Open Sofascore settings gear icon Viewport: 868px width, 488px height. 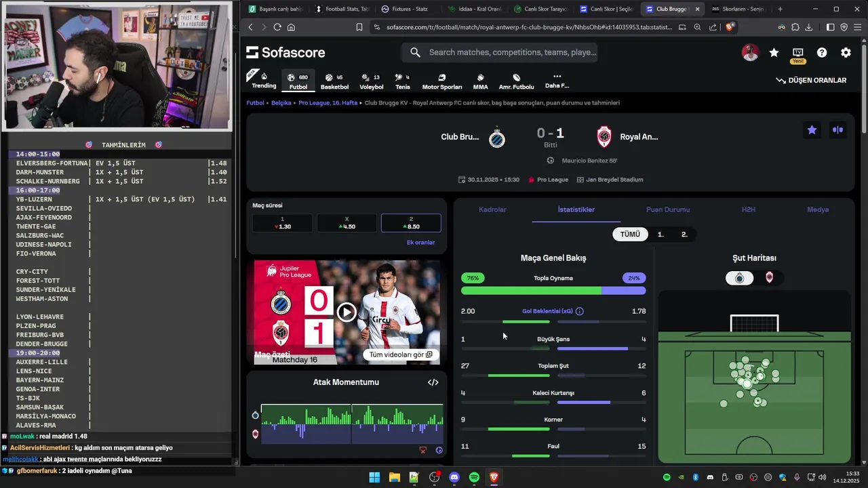click(846, 52)
